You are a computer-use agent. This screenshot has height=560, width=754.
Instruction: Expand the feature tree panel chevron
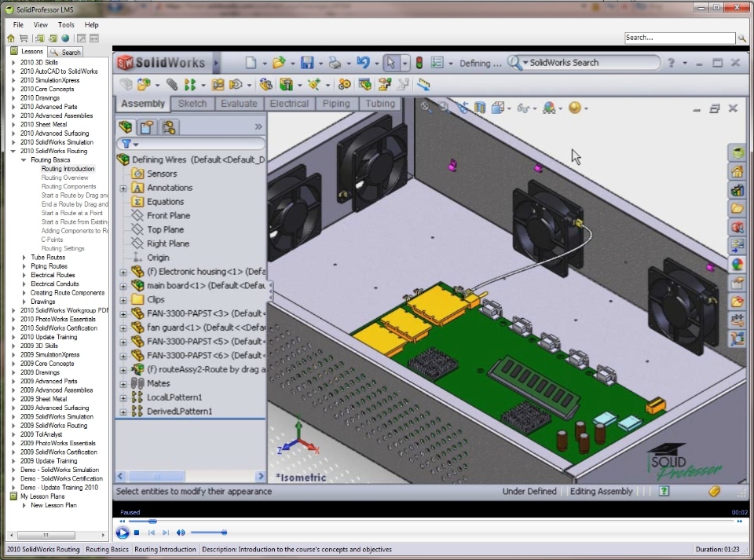pos(258,127)
